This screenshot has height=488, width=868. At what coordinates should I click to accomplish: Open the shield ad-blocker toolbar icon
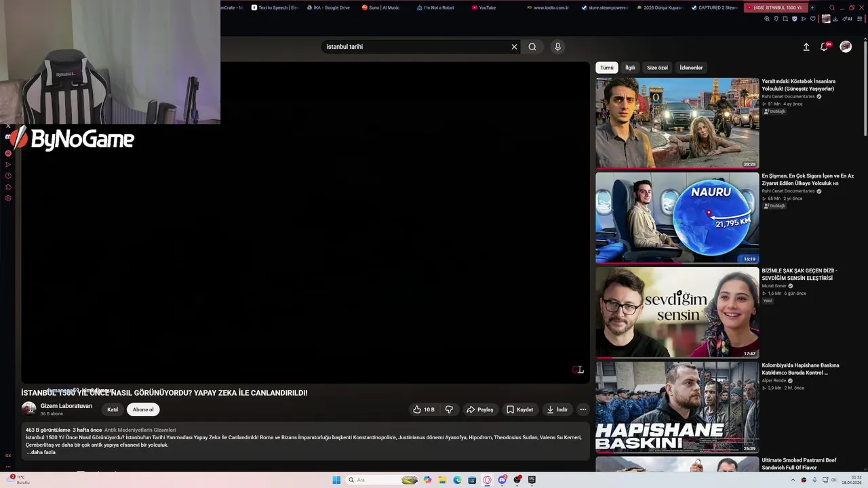(x=795, y=19)
